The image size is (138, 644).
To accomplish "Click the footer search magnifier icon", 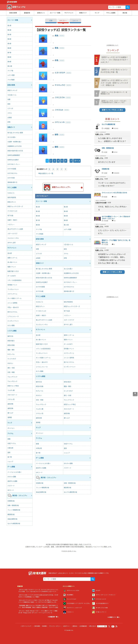I will pos(93,579).
